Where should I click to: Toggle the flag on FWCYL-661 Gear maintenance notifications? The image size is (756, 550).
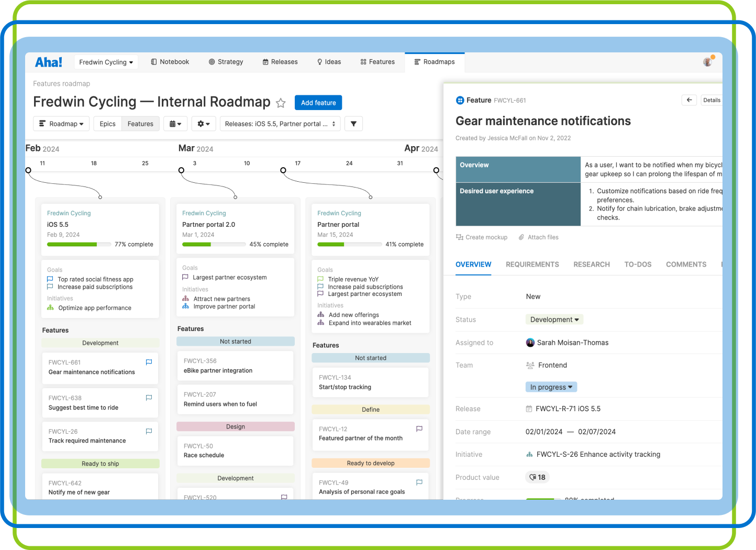pyautogui.click(x=149, y=362)
